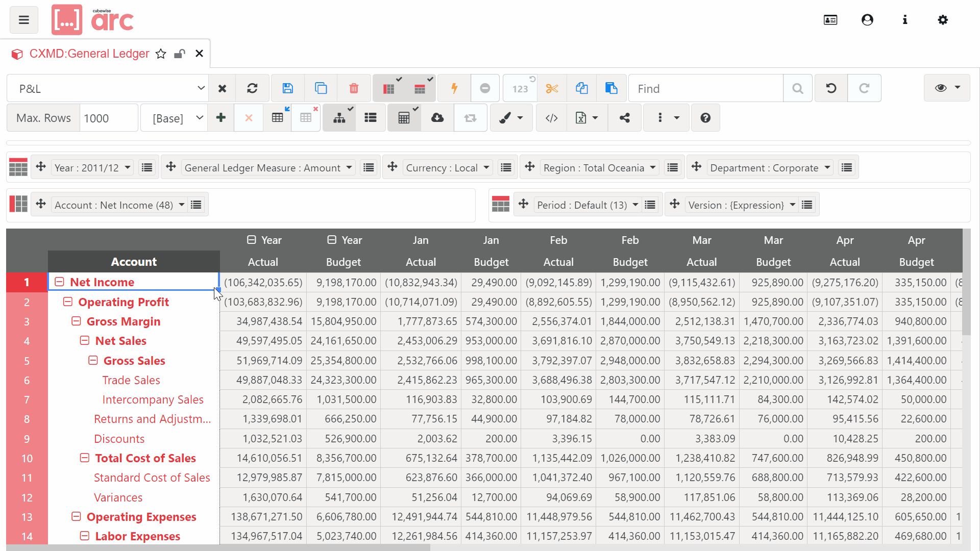
Task: Open the P&L view selector dropdown
Action: point(108,88)
